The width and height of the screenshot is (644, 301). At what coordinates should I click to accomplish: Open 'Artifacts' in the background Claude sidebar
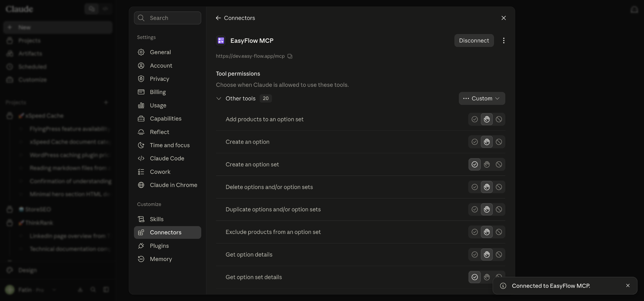[x=58, y=54]
